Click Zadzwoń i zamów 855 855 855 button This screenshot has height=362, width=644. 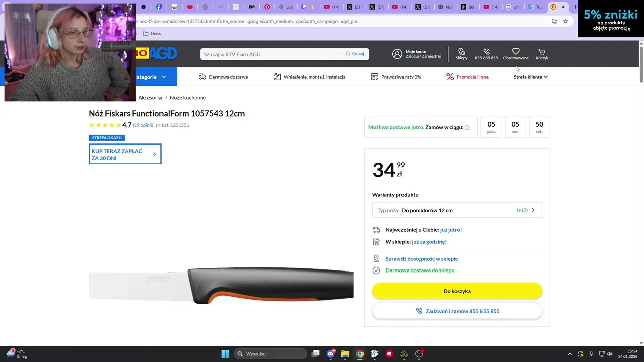point(457,311)
